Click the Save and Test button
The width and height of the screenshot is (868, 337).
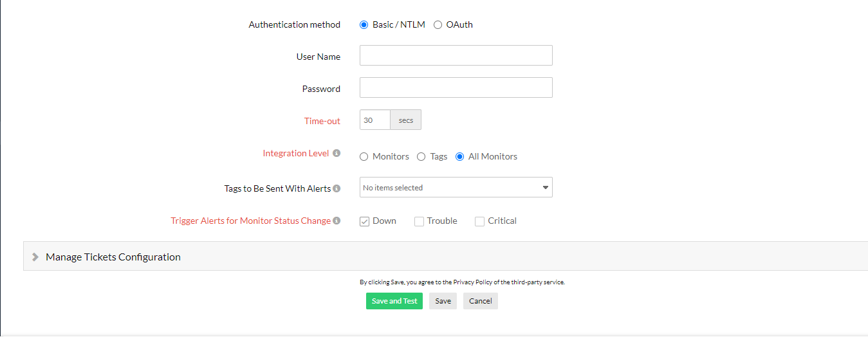pos(394,301)
